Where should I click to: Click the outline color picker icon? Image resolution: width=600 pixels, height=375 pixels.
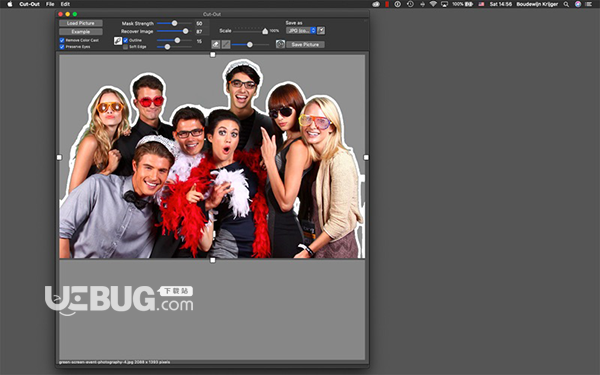[118, 41]
